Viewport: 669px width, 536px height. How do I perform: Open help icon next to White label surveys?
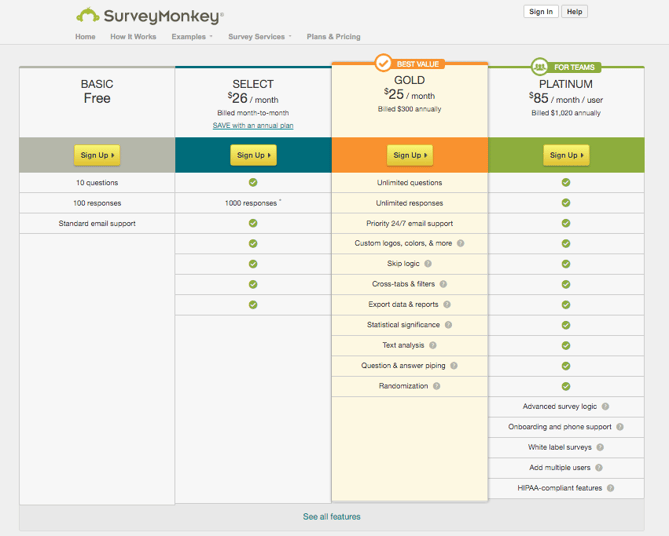point(600,447)
